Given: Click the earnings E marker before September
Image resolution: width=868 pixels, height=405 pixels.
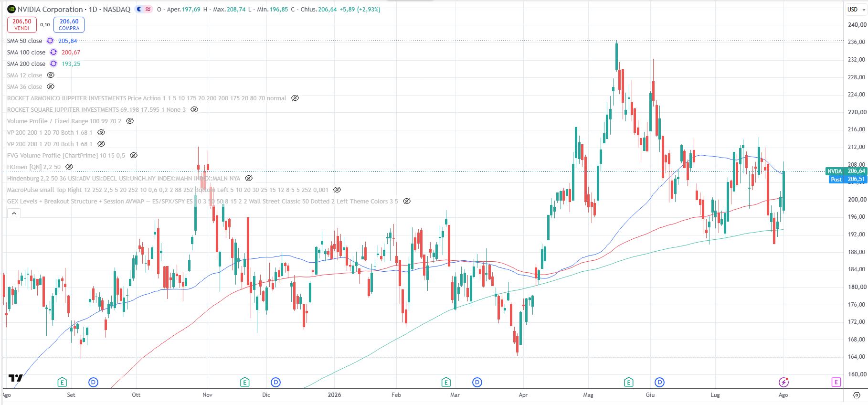Looking at the screenshot, I should click(62, 382).
